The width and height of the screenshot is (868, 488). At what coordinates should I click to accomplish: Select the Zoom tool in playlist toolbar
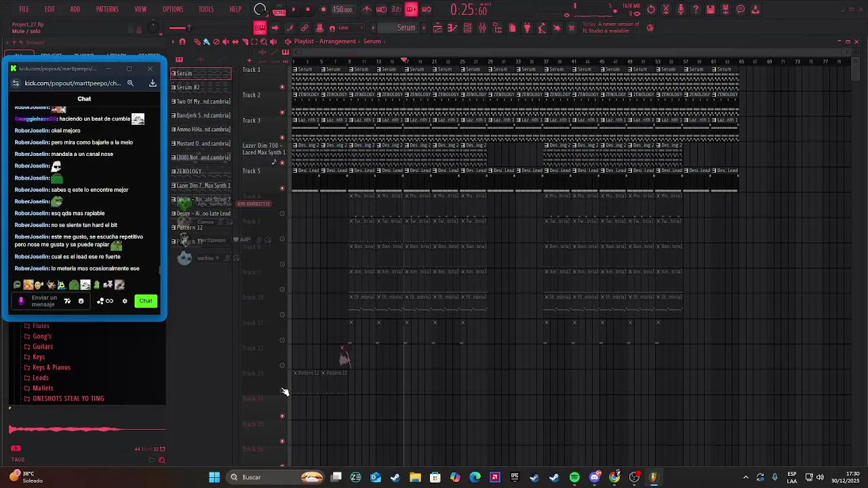(x=264, y=41)
